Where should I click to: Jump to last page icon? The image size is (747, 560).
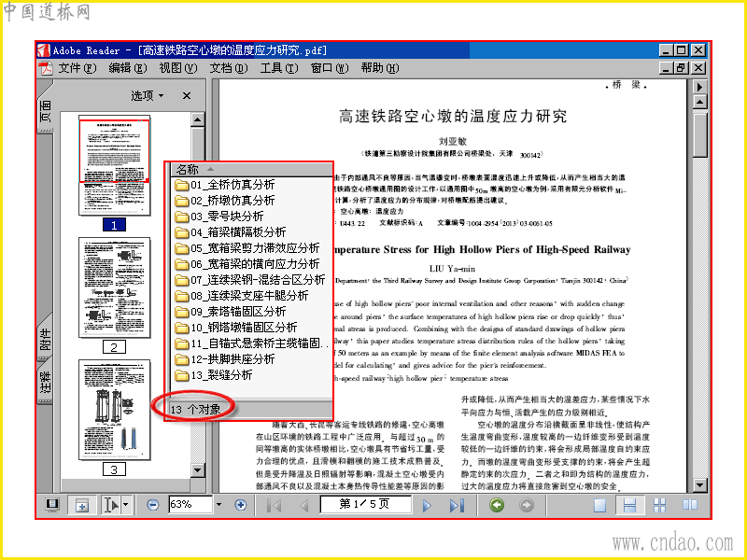click(x=457, y=505)
